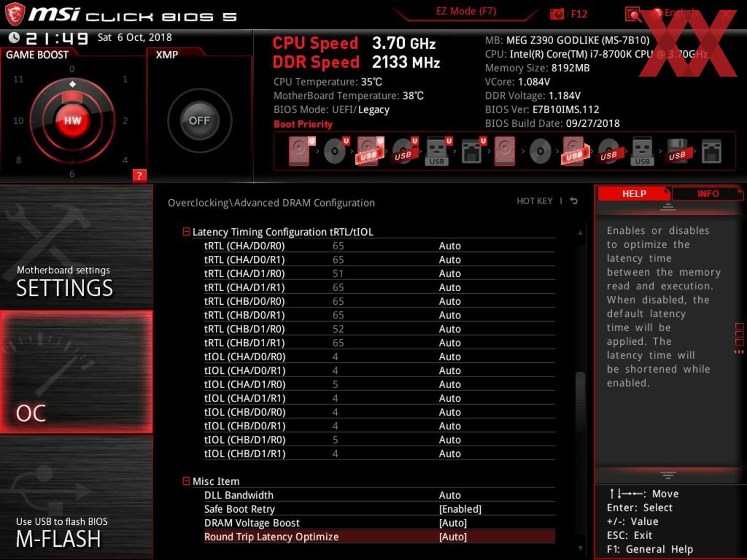Click the HOT KEY button
The image size is (747, 560).
[x=534, y=201]
